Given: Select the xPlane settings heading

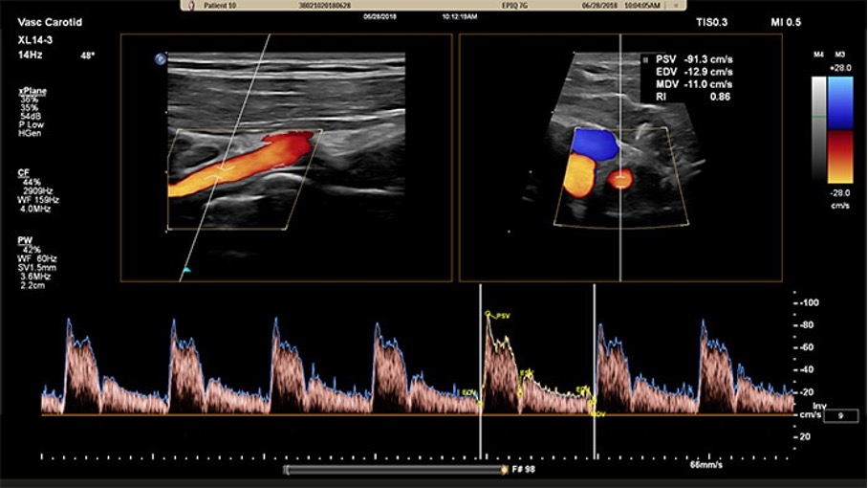Looking at the screenshot, I should [30, 90].
